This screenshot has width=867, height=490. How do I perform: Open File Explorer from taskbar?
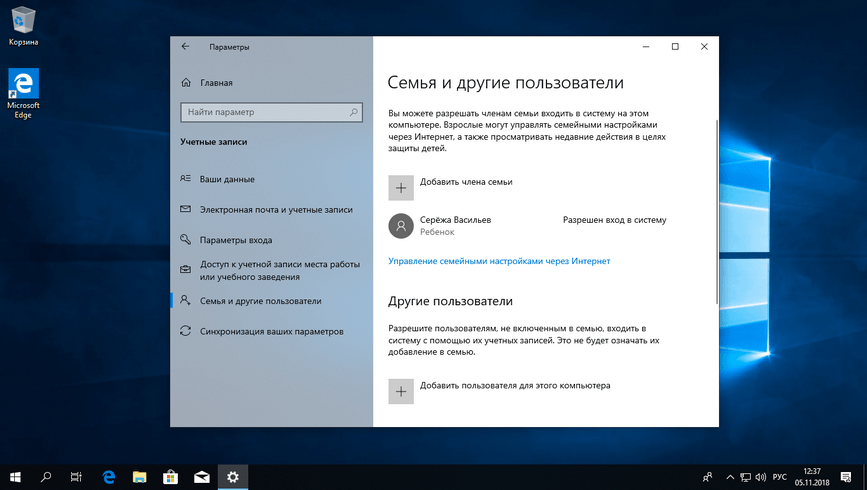coord(139,477)
